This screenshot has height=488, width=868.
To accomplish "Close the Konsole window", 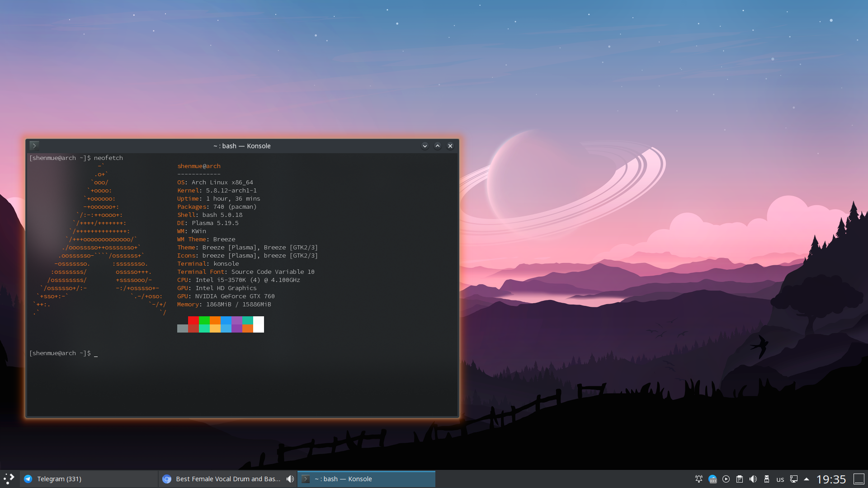I will tap(450, 146).
